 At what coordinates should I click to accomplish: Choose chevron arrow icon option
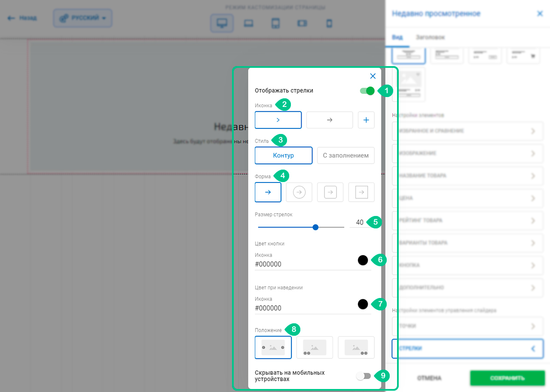click(x=278, y=120)
